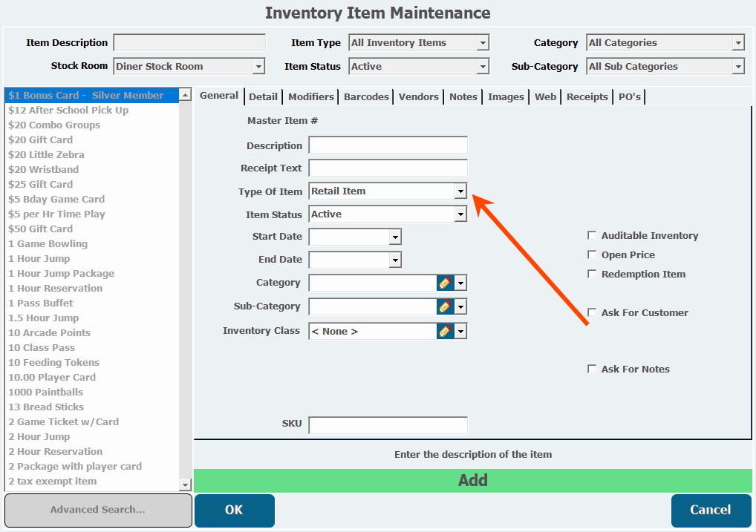Click into the SKU input field
The image size is (756, 532).
(388, 425)
